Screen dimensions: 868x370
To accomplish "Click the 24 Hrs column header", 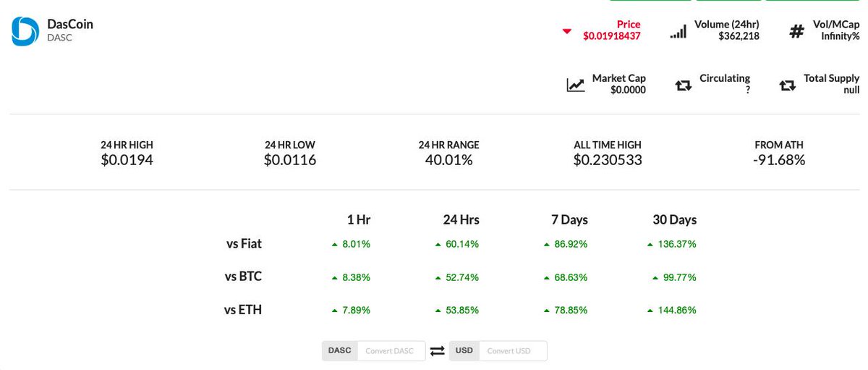I will tap(461, 219).
